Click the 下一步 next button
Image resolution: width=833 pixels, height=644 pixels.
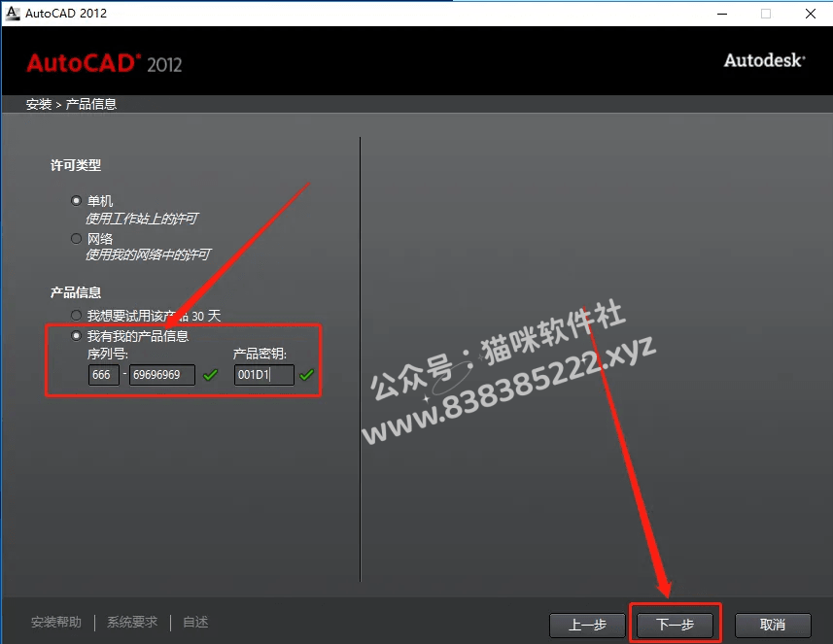[675, 625]
